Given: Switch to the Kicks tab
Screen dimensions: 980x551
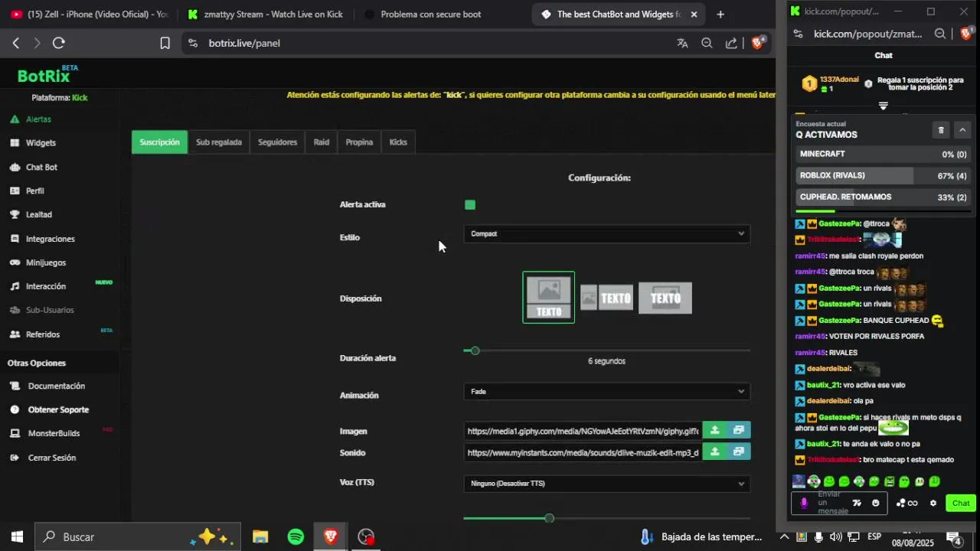Looking at the screenshot, I should click(x=398, y=142).
